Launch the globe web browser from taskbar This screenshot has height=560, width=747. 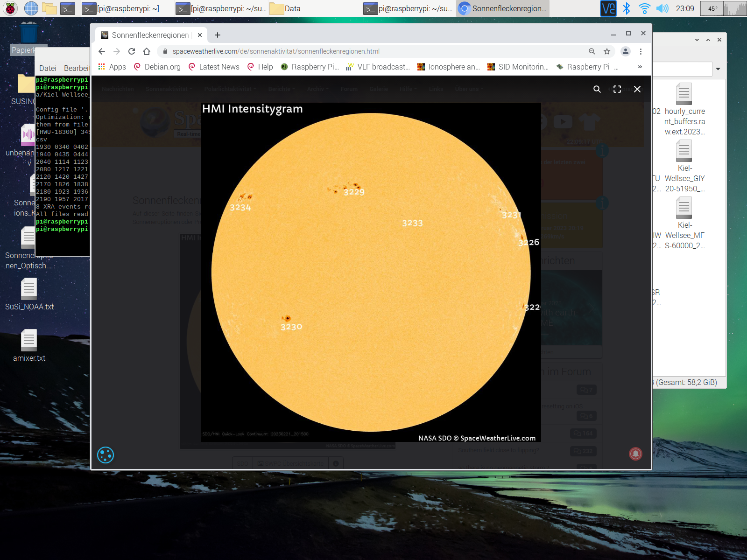pos(31,8)
